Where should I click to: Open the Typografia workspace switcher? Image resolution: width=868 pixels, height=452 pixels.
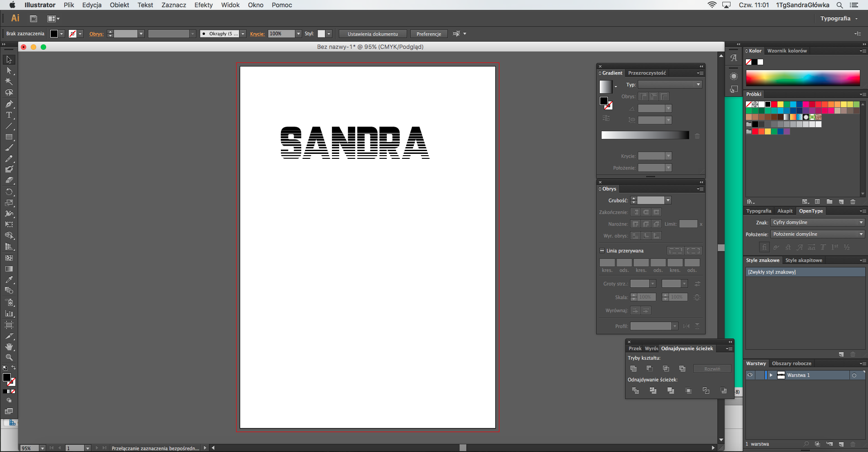(839, 19)
